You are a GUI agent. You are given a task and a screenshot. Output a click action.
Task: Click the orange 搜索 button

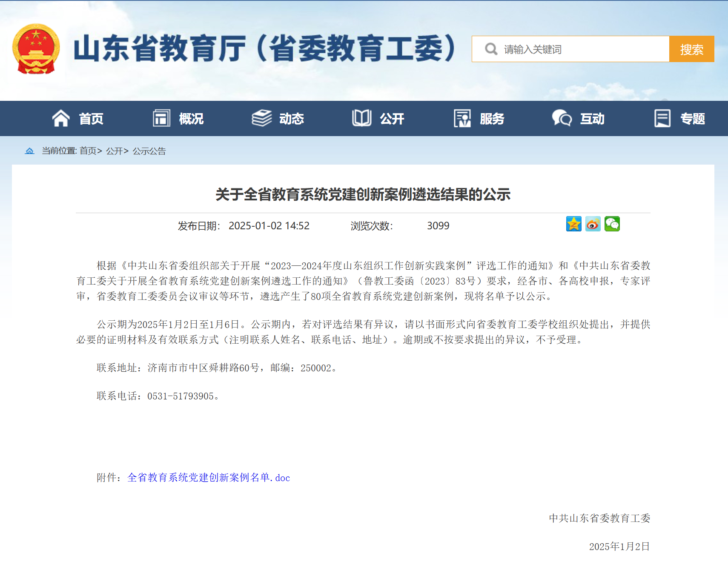pyautogui.click(x=691, y=49)
